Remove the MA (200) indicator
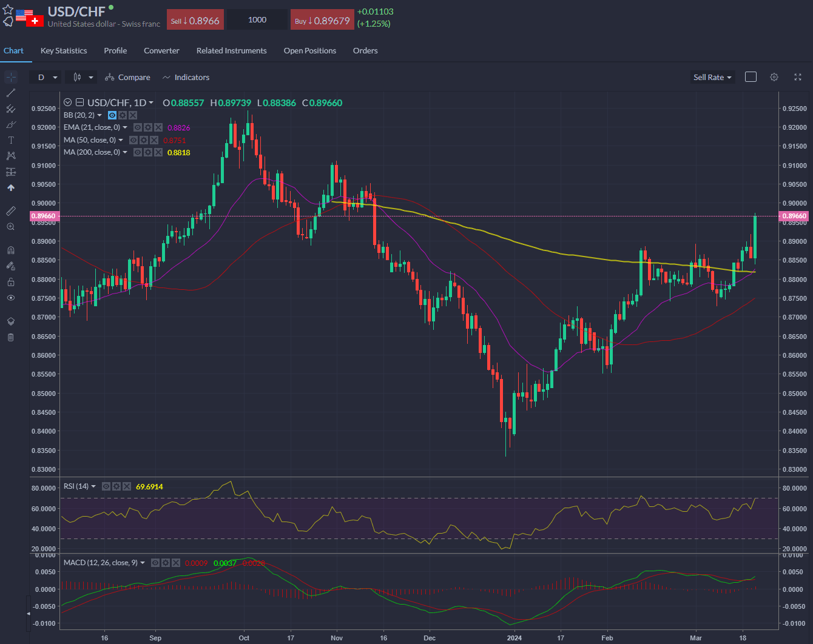This screenshot has width=813, height=644. [158, 152]
